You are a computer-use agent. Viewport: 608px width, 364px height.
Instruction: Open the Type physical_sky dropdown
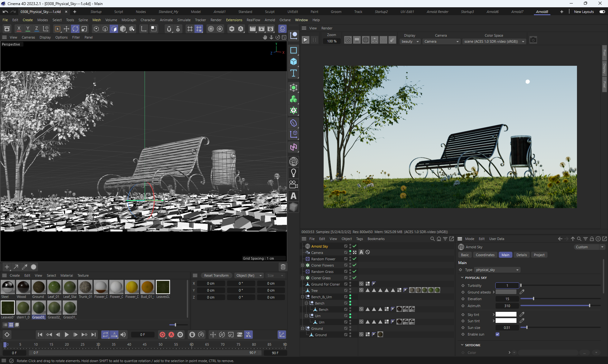[x=497, y=270]
